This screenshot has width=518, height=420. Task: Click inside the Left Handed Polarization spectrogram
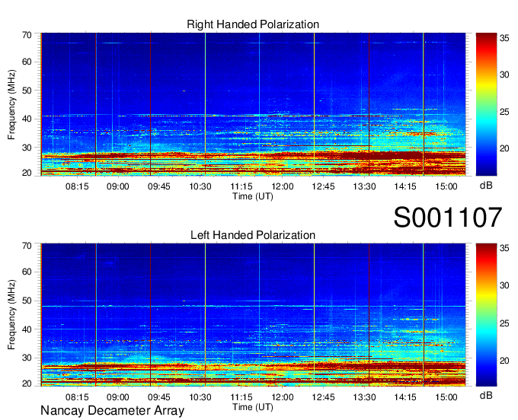[254, 315]
